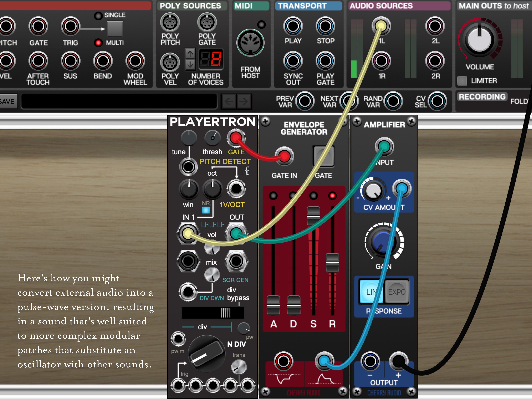This screenshot has height=399, width=532.
Task: Click the Envelope Generator GATE IN jack
Action: coord(284,156)
